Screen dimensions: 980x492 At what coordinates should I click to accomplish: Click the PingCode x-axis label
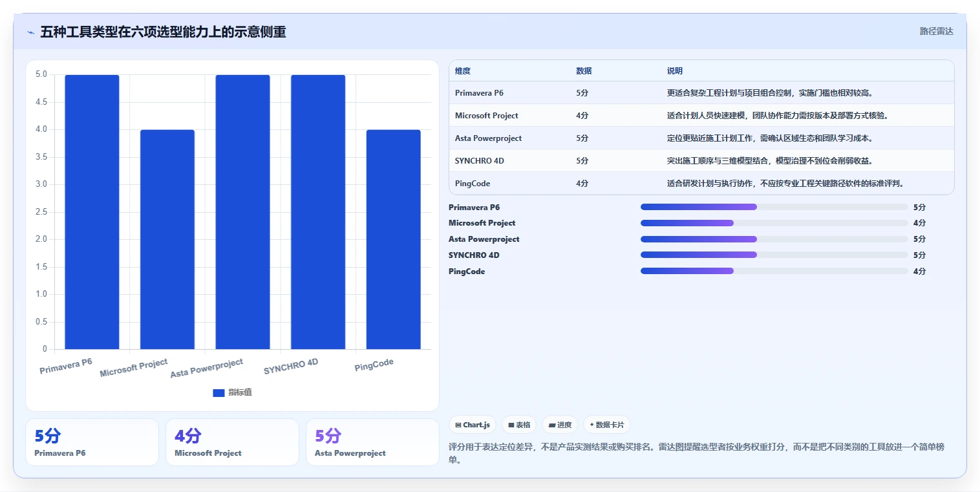374,365
